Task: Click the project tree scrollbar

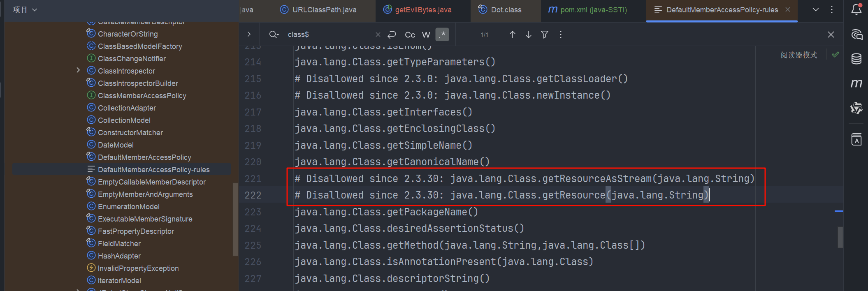Action: 235,219
